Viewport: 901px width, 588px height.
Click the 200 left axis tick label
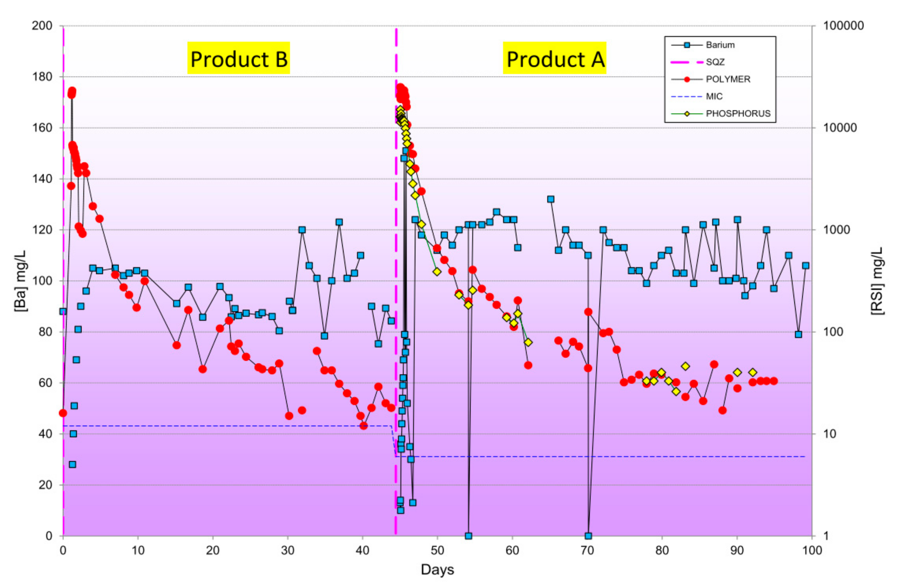coord(42,26)
